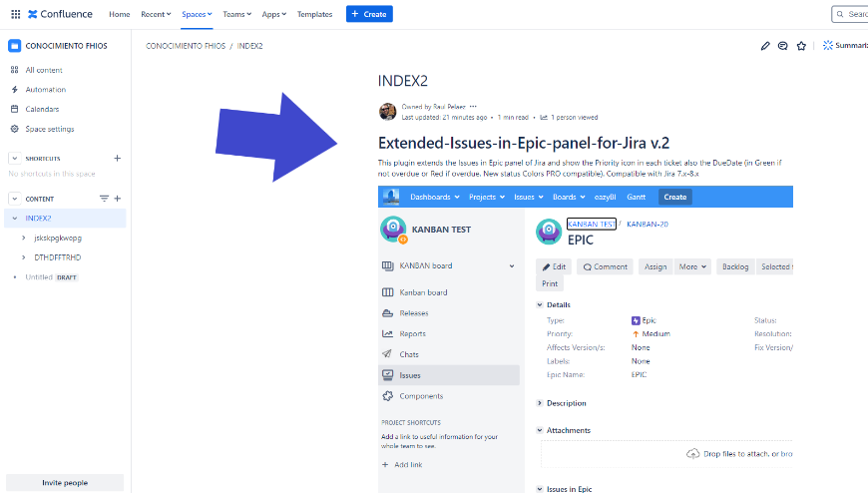This screenshot has height=493, width=868.
Task: Select the INDEX2 page in tree
Action: 38,219
